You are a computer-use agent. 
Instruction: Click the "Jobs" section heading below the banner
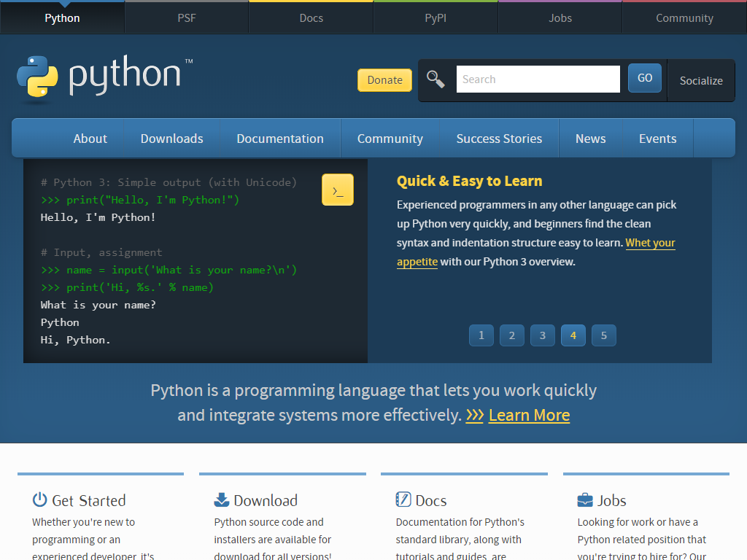coord(612,500)
